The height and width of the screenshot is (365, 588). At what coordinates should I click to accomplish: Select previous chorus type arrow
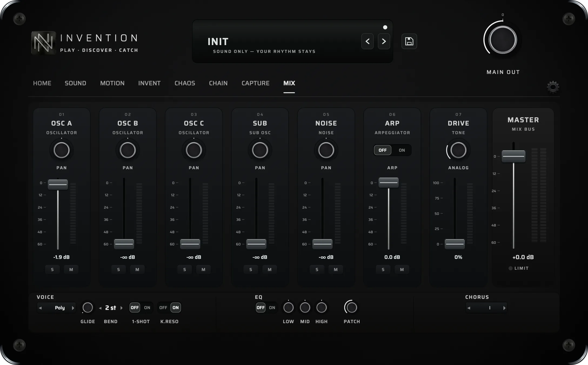pos(469,308)
